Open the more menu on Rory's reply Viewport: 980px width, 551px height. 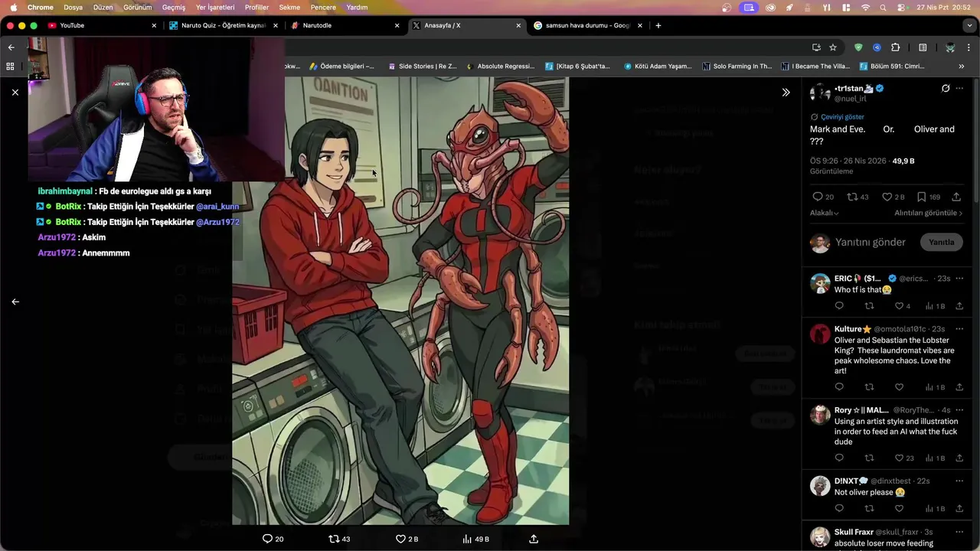click(959, 410)
